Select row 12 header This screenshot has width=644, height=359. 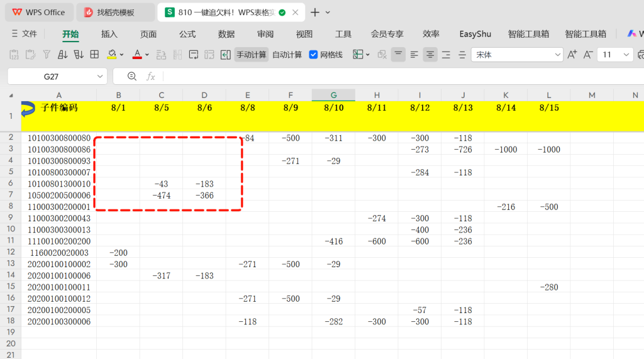(11, 252)
